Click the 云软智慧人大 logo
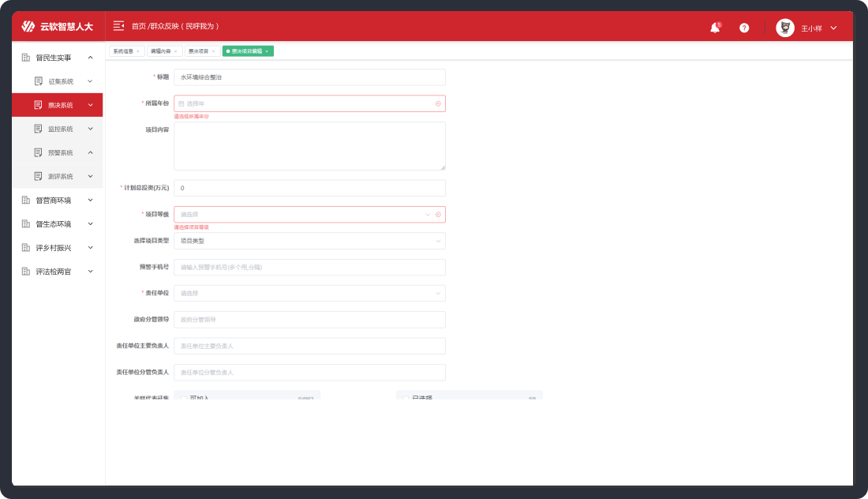 pyautogui.click(x=58, y=27)
